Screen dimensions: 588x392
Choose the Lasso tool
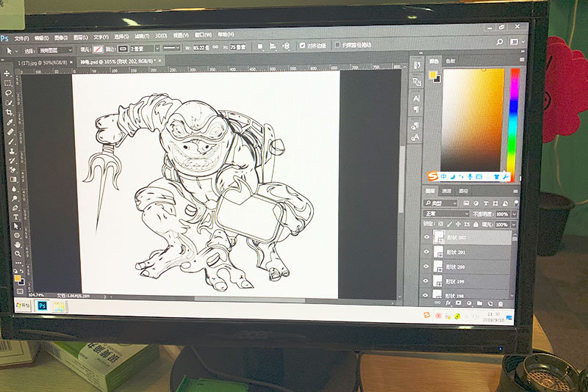pos(8,92)
